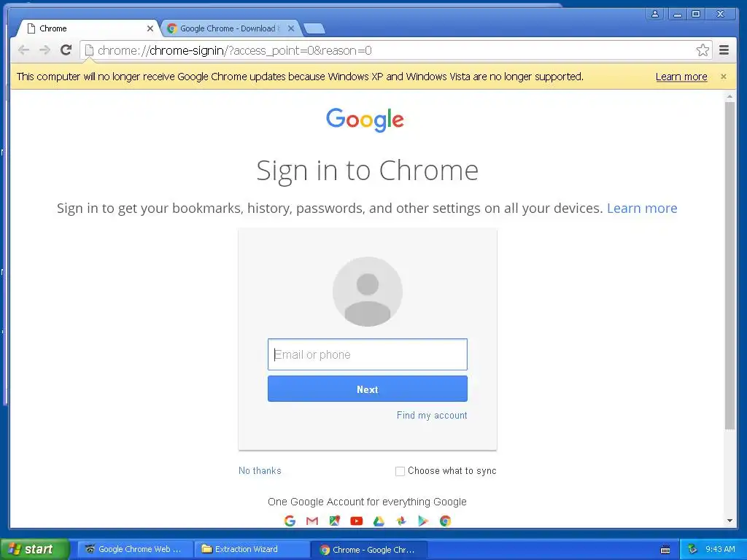The width and height of the screenshot is (747, 560).
Task: Reload the page with refresh icon
Action: [x=66, y=50]
